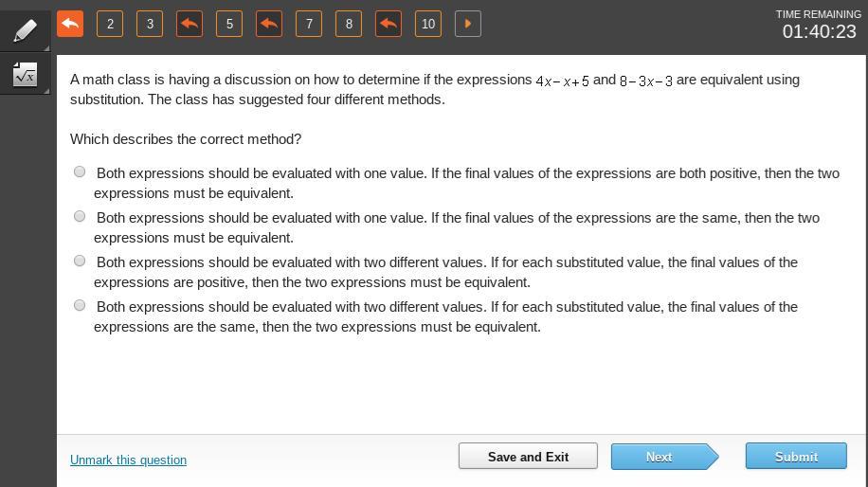Click the ninth question back-arrow icon
The image size is (868, 487).
coord(389,24)
